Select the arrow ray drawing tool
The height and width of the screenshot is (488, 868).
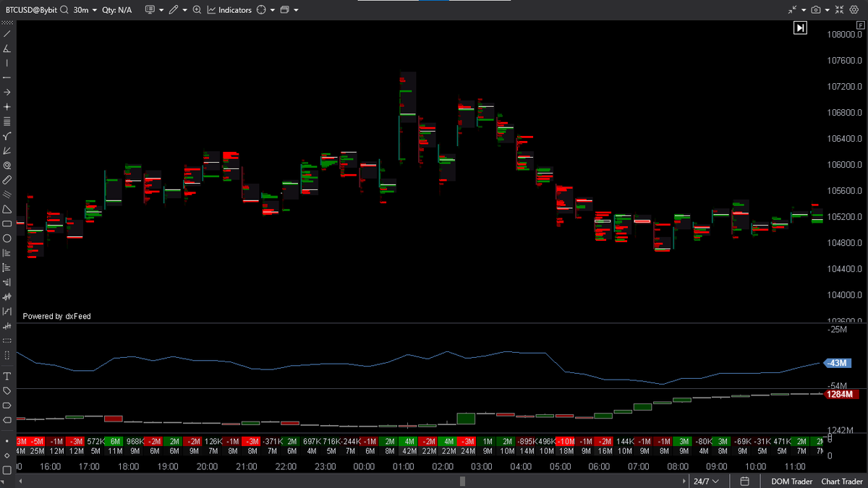[7, 92]
